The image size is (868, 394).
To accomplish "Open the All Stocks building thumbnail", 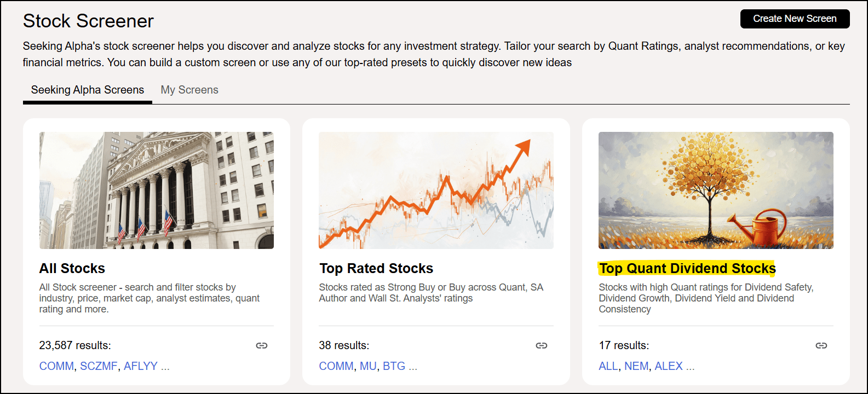I will pos(157,190).
